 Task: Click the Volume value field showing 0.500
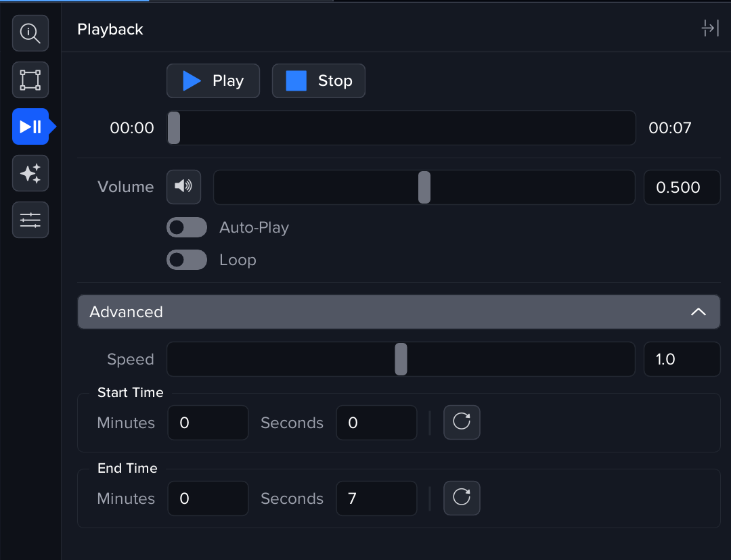point(682,187)
